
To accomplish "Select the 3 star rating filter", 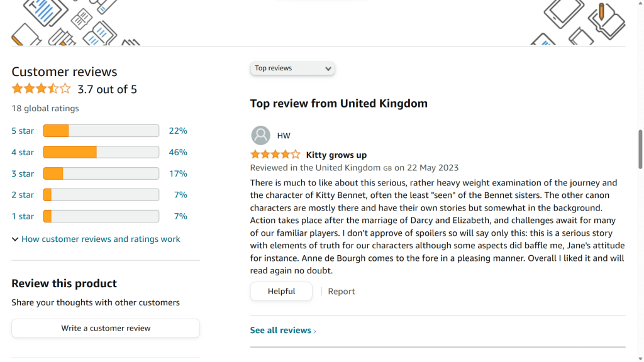I will click(23, 173).
